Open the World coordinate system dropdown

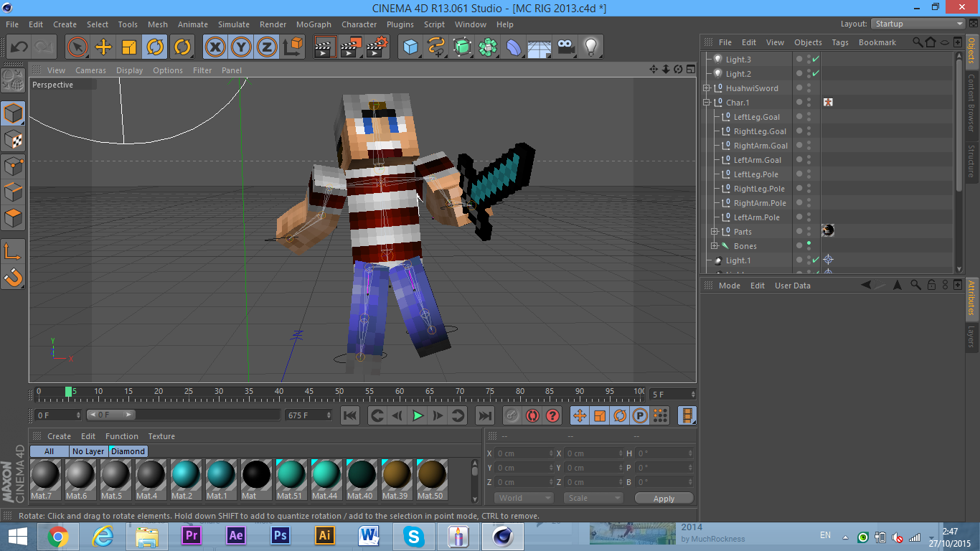point(523,498)
